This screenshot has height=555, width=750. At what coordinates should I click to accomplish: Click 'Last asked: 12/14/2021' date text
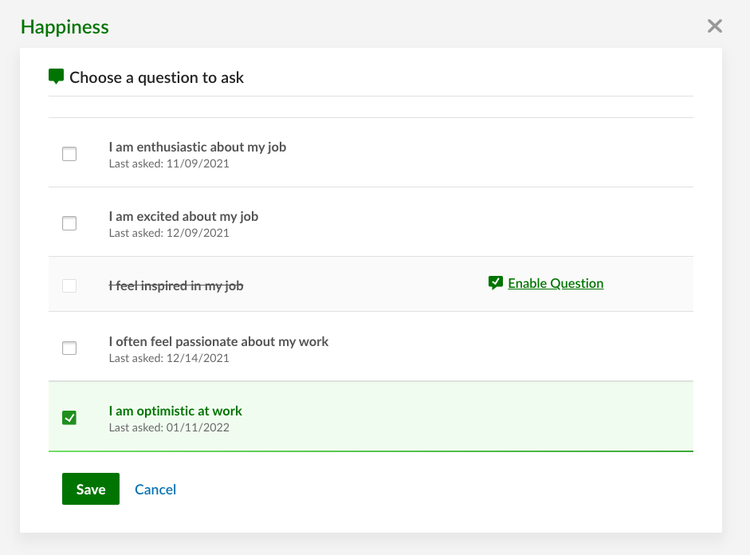[169, 358]
